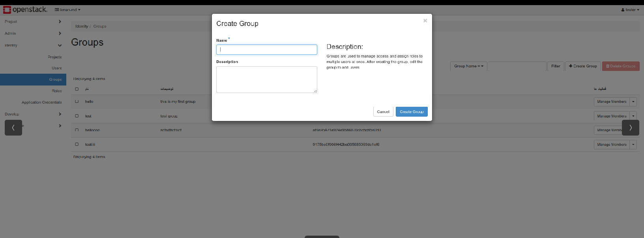This screenshot has height=238, width=644.
Task: Click the red Delete Groups button
Action: click(x=621, y=66)
